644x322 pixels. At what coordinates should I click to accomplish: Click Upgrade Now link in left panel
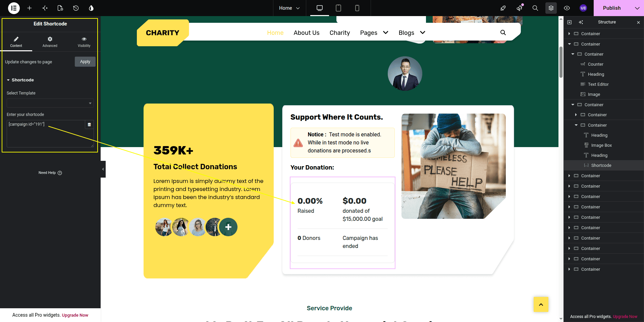(x=75, y=315)
